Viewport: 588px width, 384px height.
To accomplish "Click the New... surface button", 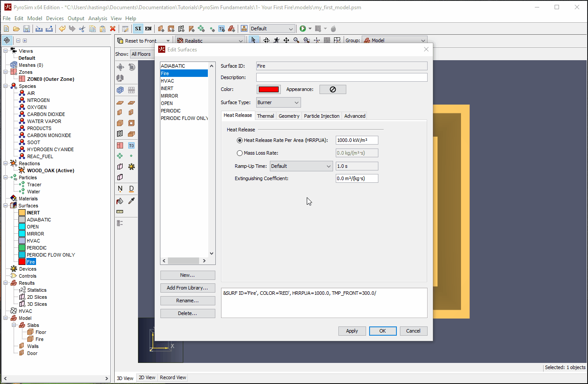I will (188, 275).
